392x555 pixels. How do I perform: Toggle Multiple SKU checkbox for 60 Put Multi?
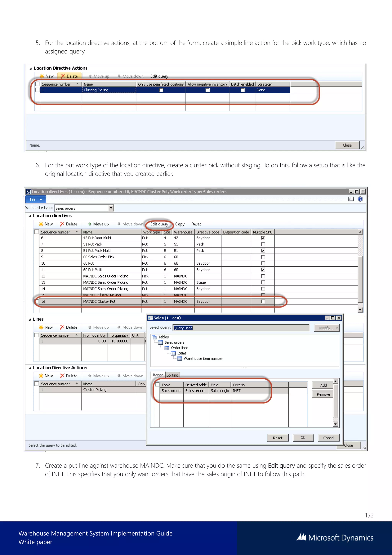263,270
